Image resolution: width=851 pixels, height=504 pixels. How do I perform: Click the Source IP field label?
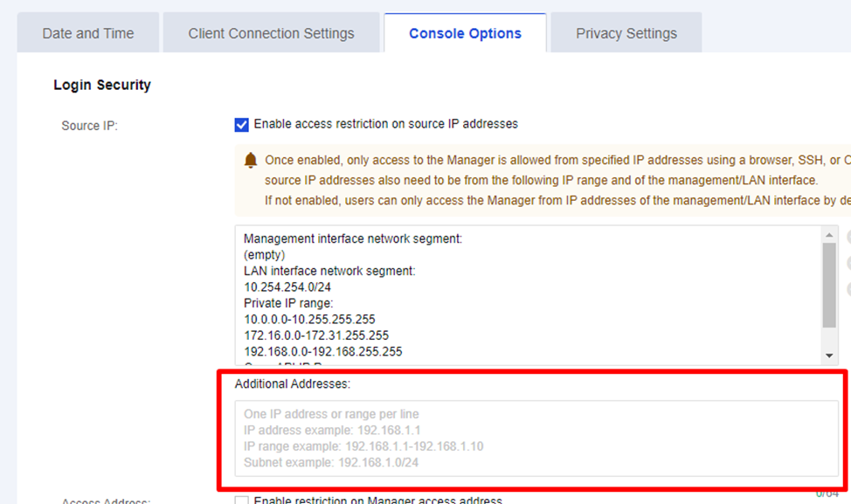89,126
